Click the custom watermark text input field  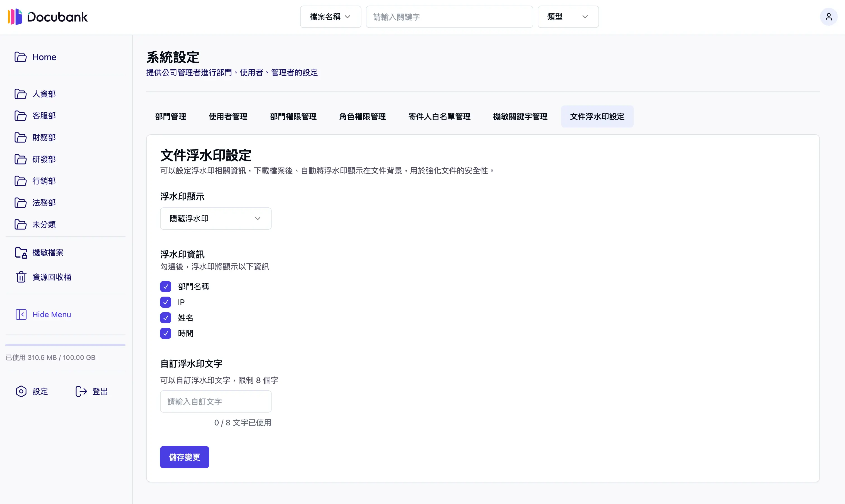(x=215, y=401)
